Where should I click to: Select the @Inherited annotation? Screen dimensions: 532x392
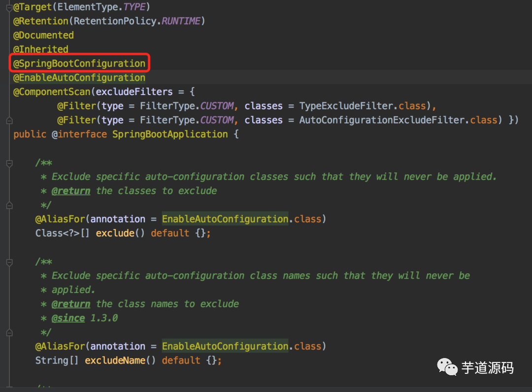coord(41,50)
